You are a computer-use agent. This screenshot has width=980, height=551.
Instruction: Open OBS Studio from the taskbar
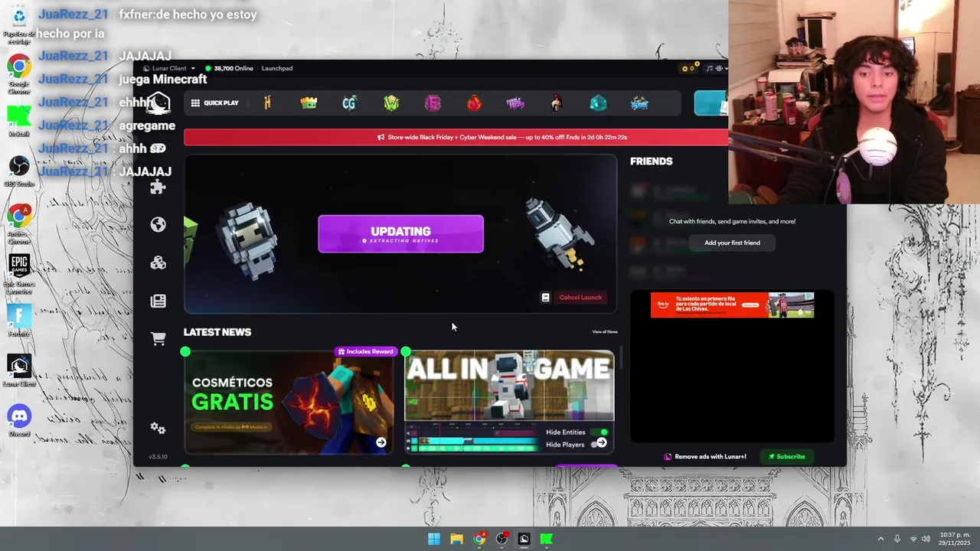501,539
